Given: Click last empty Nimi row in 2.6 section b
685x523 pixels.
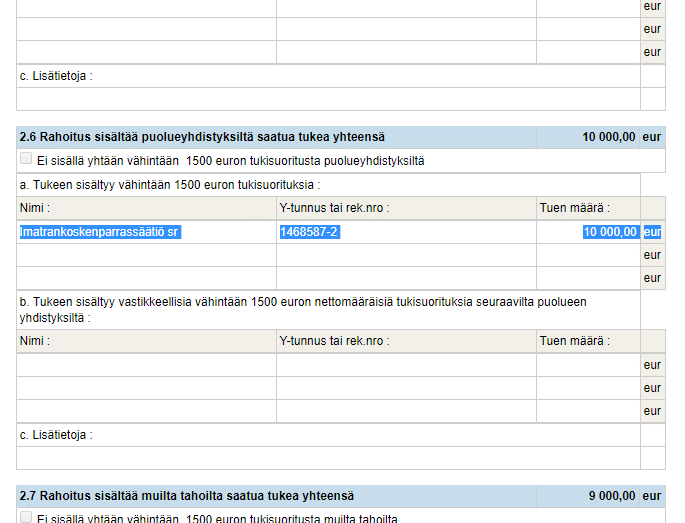Looking at the screenshot, I should click(146, 411).
